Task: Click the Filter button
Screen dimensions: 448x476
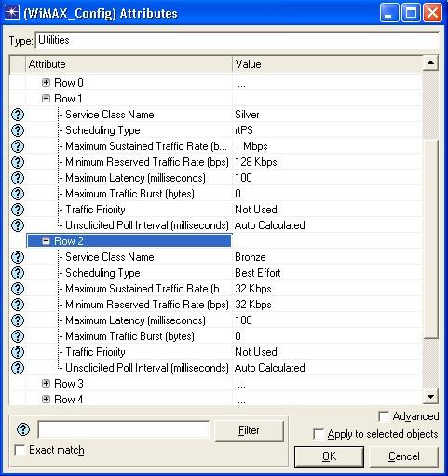Action: pos(249,430)
